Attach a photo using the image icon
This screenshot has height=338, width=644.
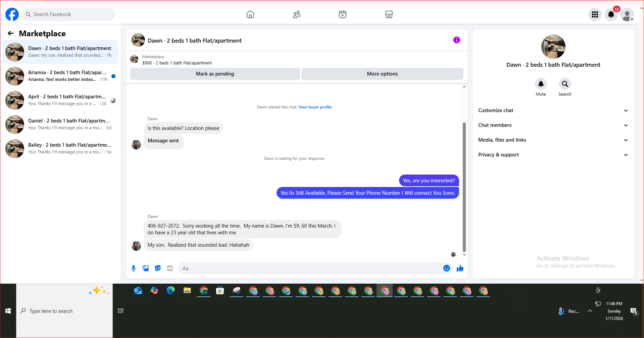(x=146, y=268)
